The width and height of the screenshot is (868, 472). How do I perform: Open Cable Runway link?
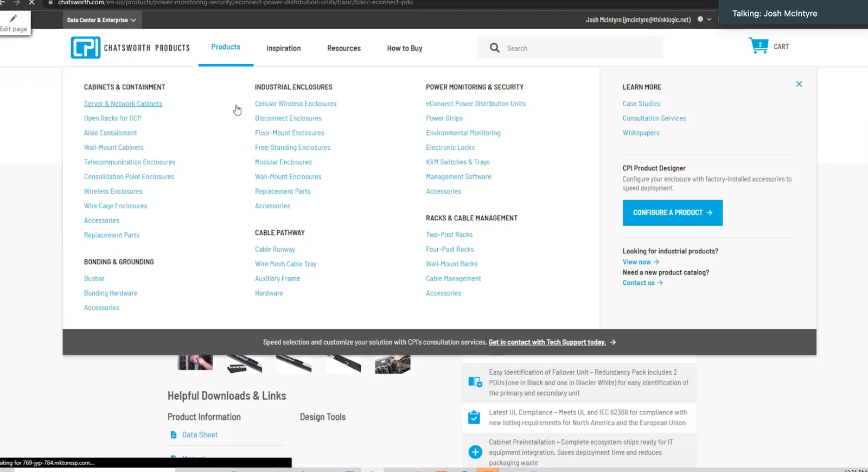click(x=275, y=250)
